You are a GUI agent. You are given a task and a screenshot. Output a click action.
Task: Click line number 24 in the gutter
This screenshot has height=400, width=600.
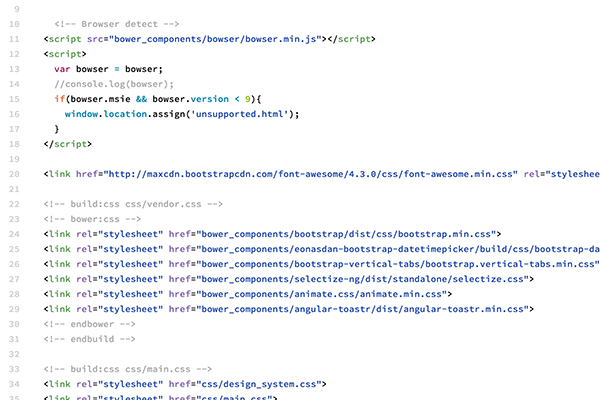coord(14,234)
